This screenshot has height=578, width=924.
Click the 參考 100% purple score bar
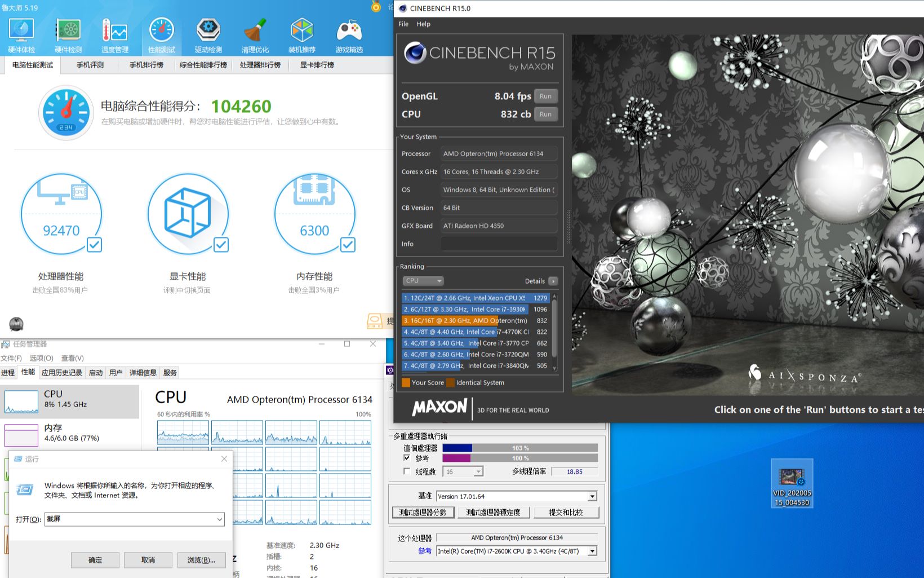point(520,458)
